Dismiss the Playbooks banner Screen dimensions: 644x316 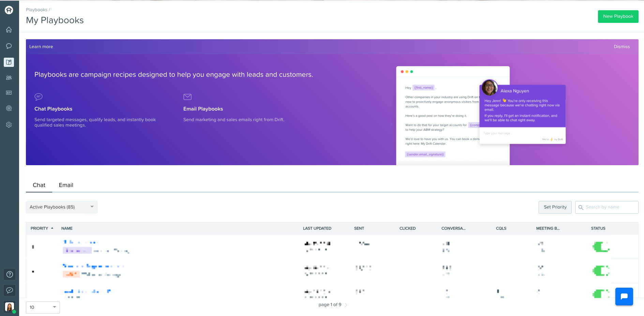pyautogui.click(x=622, y=47)
